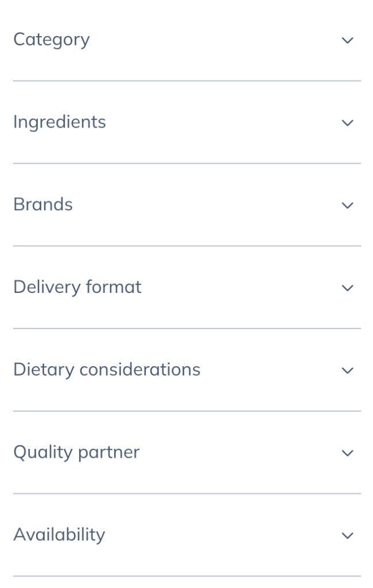This screenshot has height=588, width=373.
Task: Click the chevron beside Ingredients
Action: click(x=347, y=122)
